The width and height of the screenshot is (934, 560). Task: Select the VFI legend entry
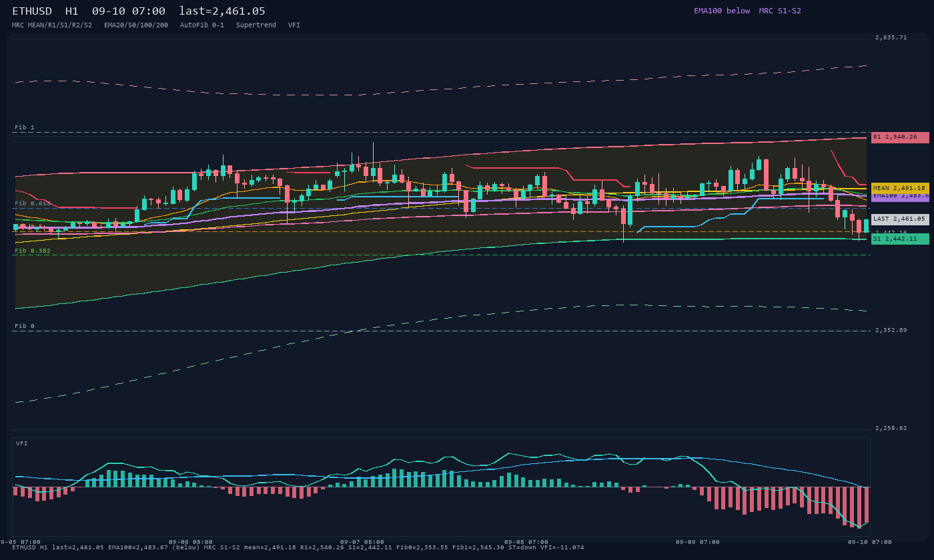point(294,25)
